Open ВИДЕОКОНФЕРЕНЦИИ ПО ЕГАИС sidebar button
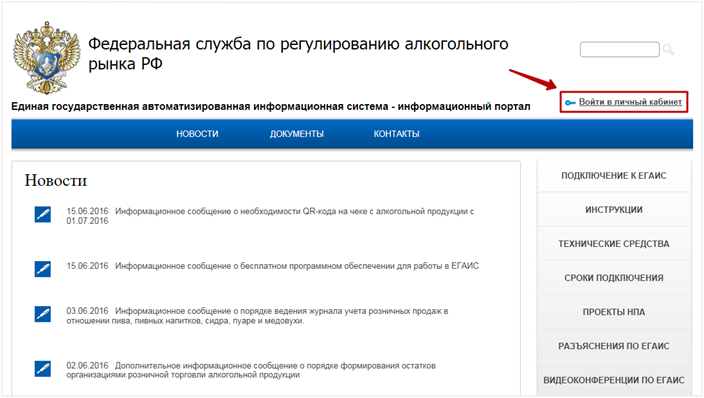The width and height of the screenshot is (704, 398). 614,380
